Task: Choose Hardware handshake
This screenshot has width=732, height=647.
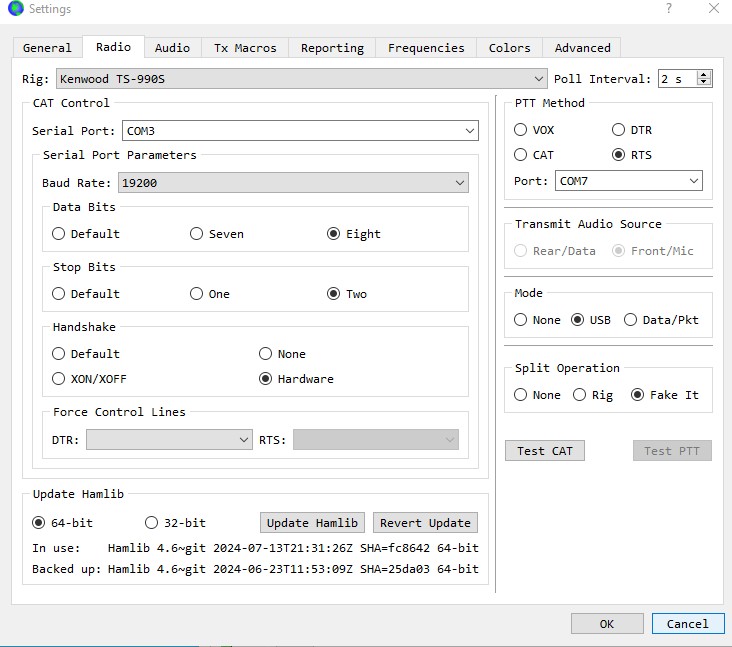Action: (296, 379)
